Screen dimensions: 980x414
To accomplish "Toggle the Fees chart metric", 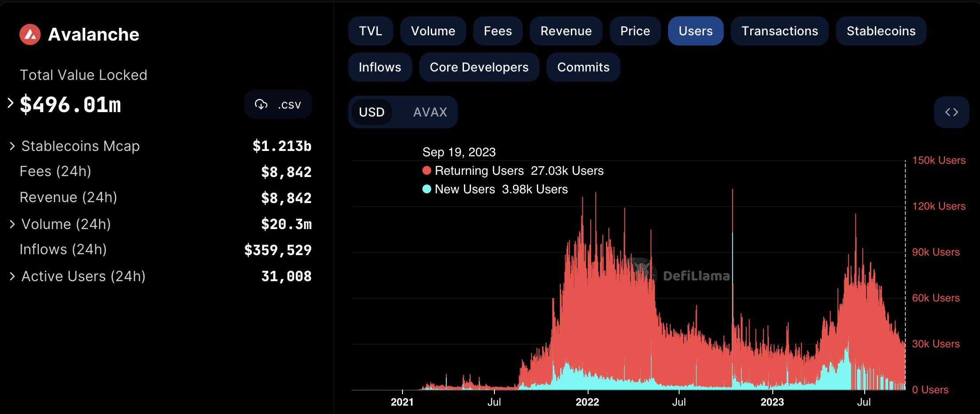I will [x=498, y=31].
